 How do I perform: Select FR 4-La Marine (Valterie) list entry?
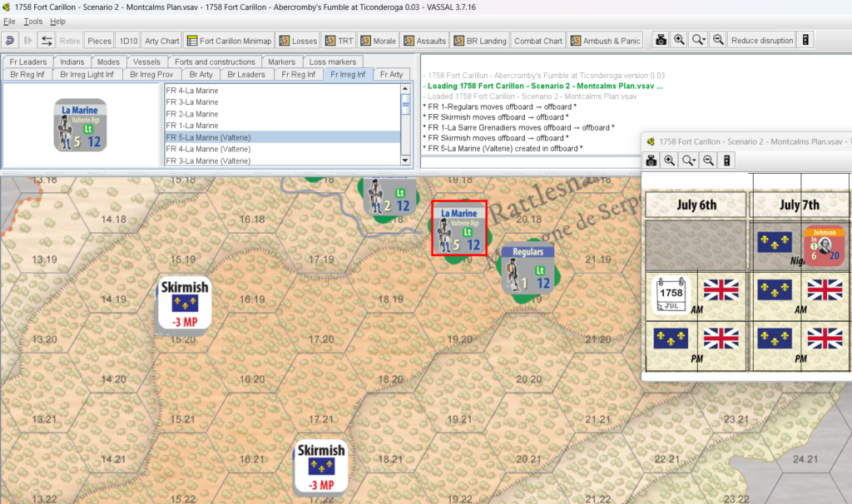pyautogui.click(x=282, y=149)
